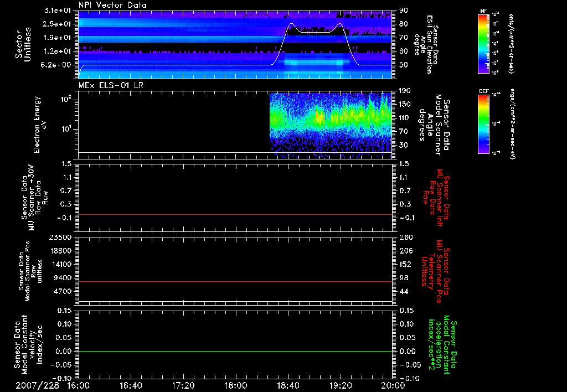Click the 16:40 time axis label
567x392 pixels.
tap(131, 385)
